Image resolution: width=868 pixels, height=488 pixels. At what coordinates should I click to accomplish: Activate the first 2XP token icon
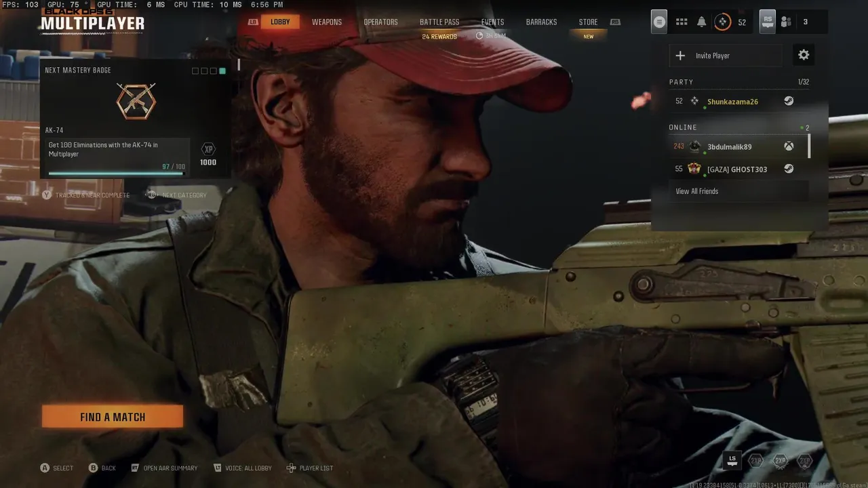pyautogui.click(x=756, y=461)
